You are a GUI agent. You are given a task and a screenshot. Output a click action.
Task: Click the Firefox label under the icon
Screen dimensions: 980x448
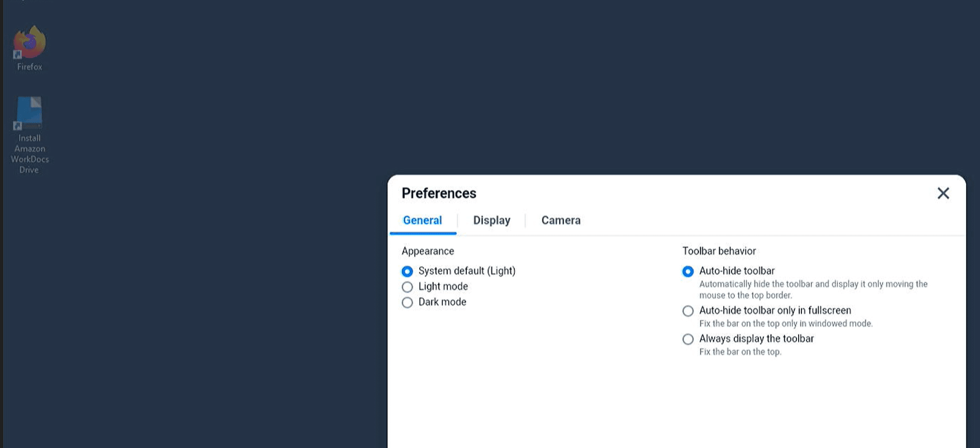[30, 67]
